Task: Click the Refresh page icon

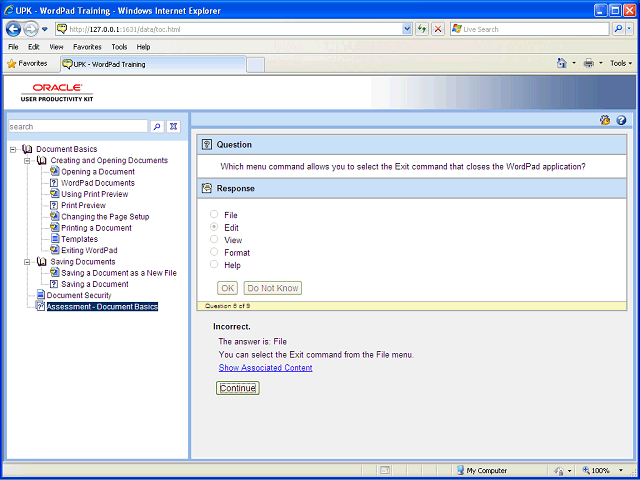Action: pyautogui.click(x=422, y=29)
